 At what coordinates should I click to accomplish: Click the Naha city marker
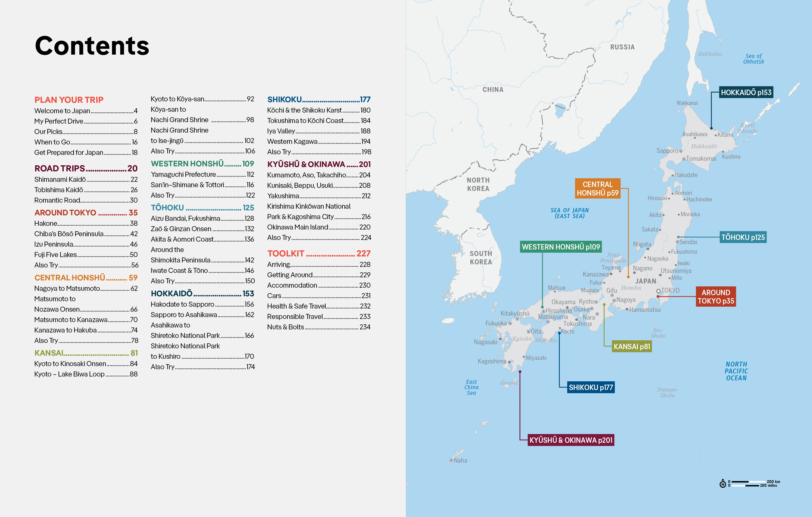pos(451,460)
